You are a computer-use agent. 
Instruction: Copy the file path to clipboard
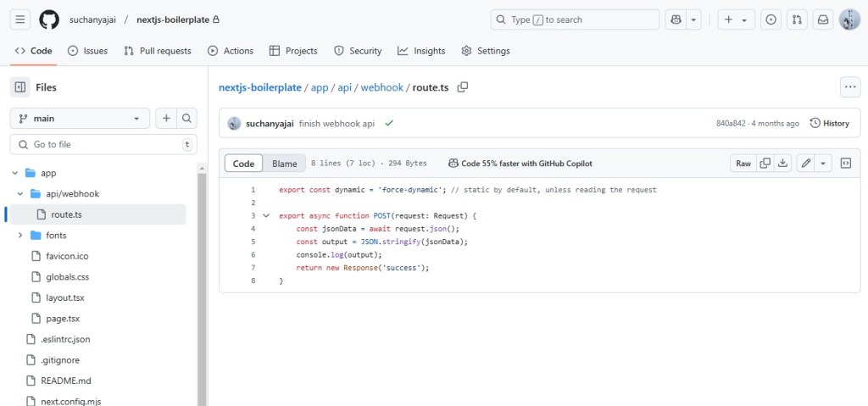click(x=463, y=87)
